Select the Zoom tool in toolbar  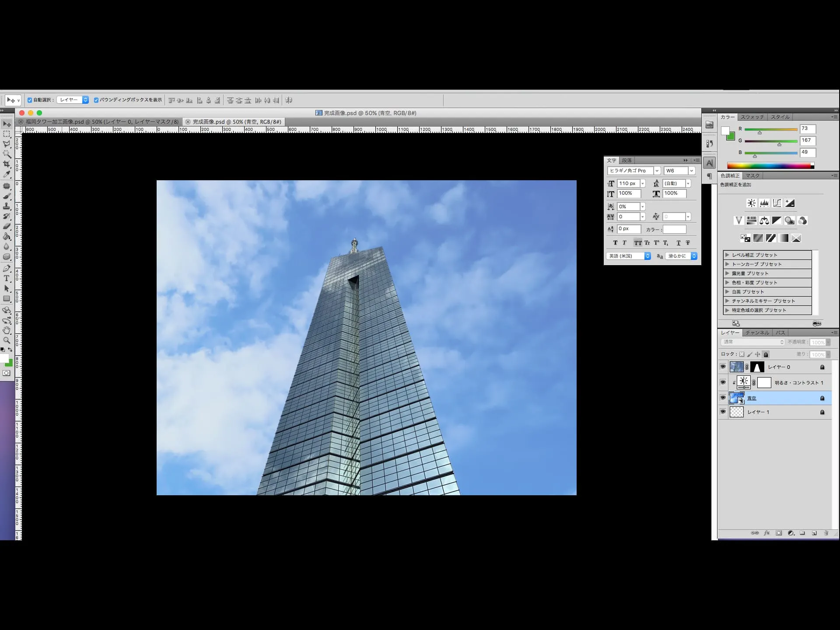[7, 340]
